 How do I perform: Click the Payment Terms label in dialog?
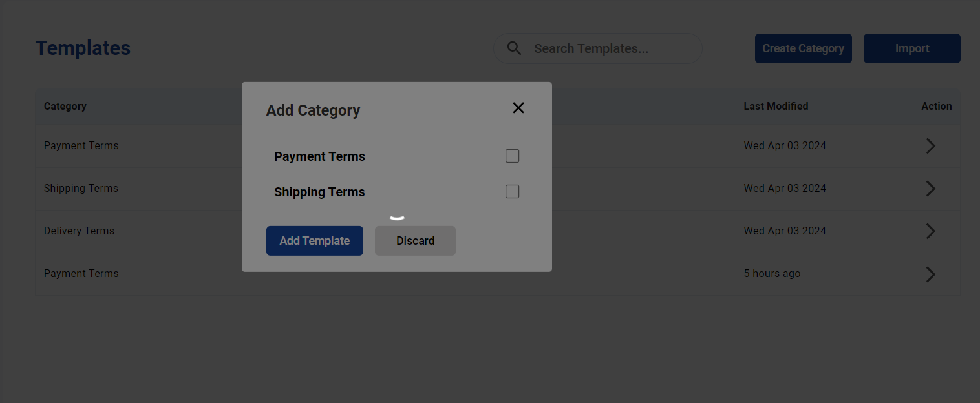coord(319,156)
